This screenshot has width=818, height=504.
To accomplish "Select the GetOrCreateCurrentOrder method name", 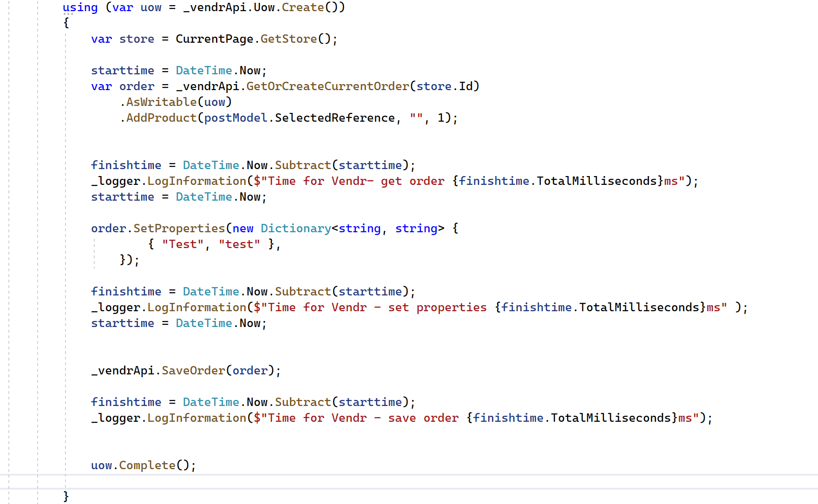I will 327,86.
